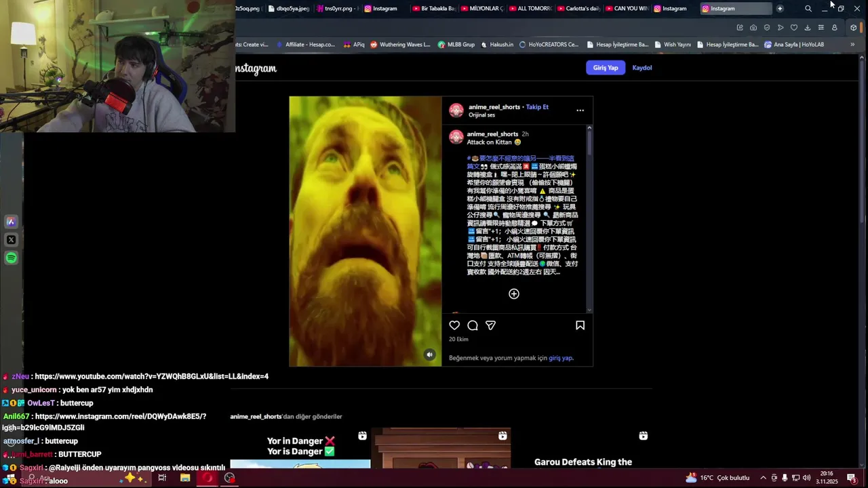Image resolution: width=868 pixels, height=488 pixels.
Task: Click the browser profile account icon
Action: pyautogui.click(x=834, y=28)
